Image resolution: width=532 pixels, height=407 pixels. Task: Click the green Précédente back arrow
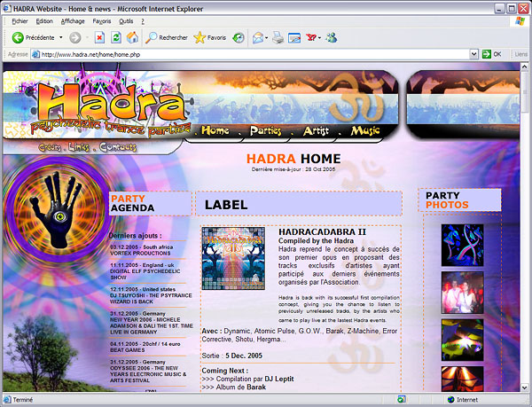coord(18,37)
